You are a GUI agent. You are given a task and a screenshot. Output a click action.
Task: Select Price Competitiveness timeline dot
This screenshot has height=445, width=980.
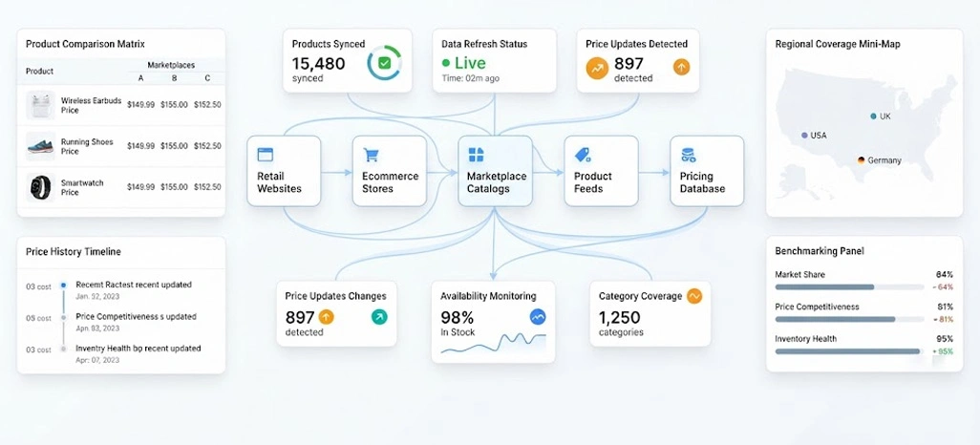63,317
